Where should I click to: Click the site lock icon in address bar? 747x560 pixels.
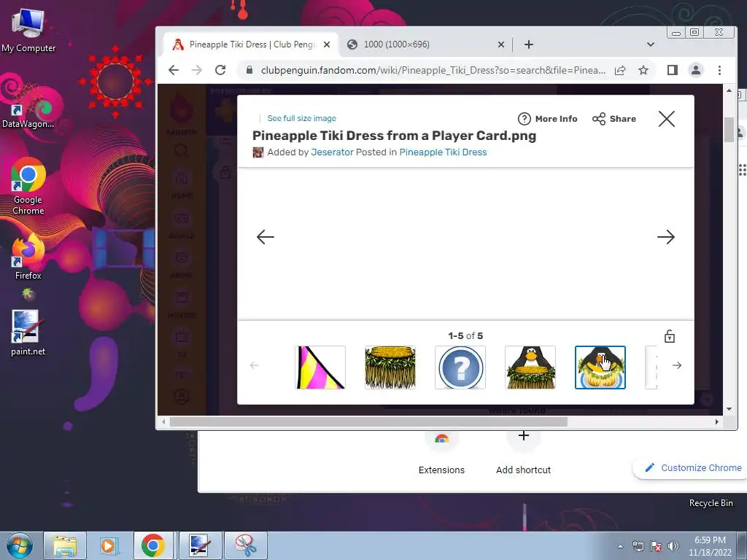coord(249,70)
